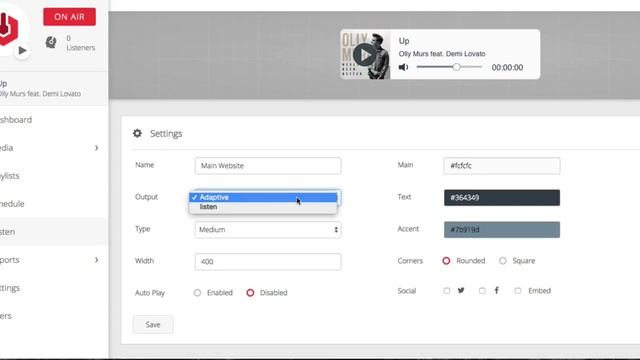Adjust the player volume slider
The width and height of the screenshot is (640, 360).
point(449,67)
